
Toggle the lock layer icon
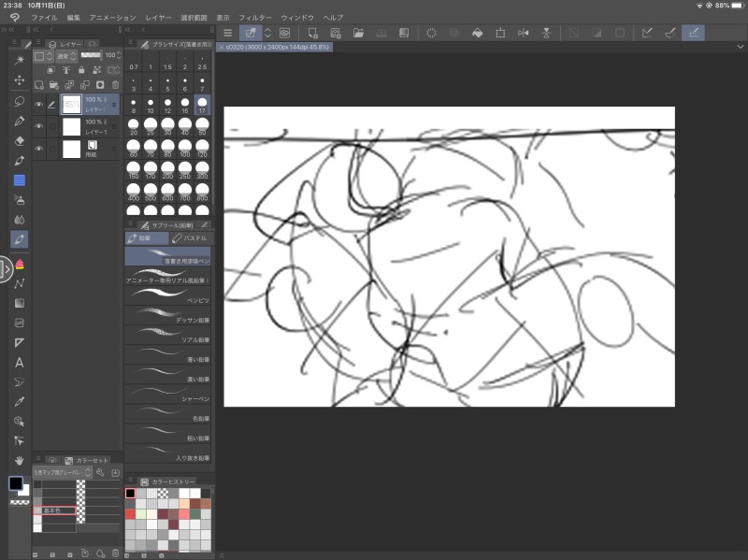[81, 70]
